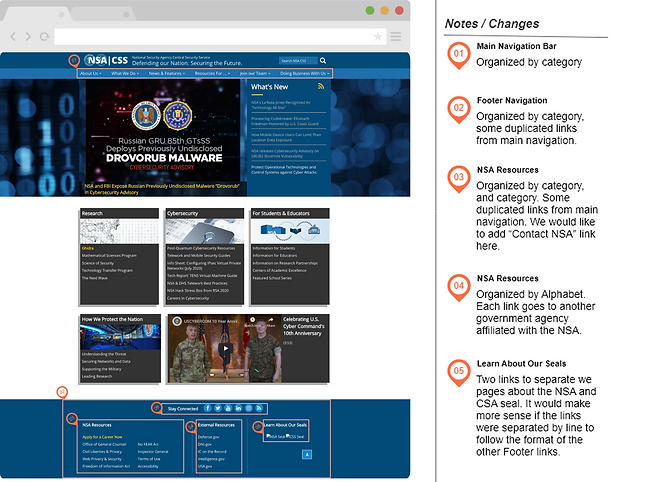The height and width of the screenshot is (482, 646).
Task: Open the NSA and FBI Expose Drovorub headline
Action: pos(162,189)
